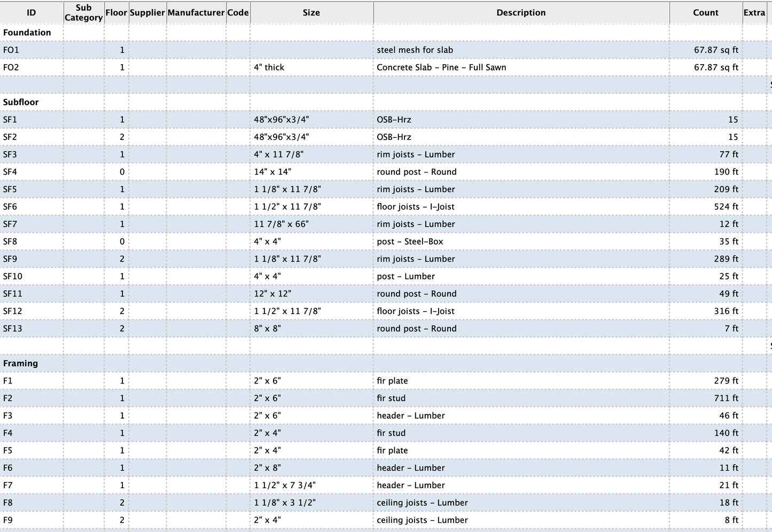772x532 pixels.
Task: Click FO1 count '67.87 sq ft'
Action: tap(716, 50)
